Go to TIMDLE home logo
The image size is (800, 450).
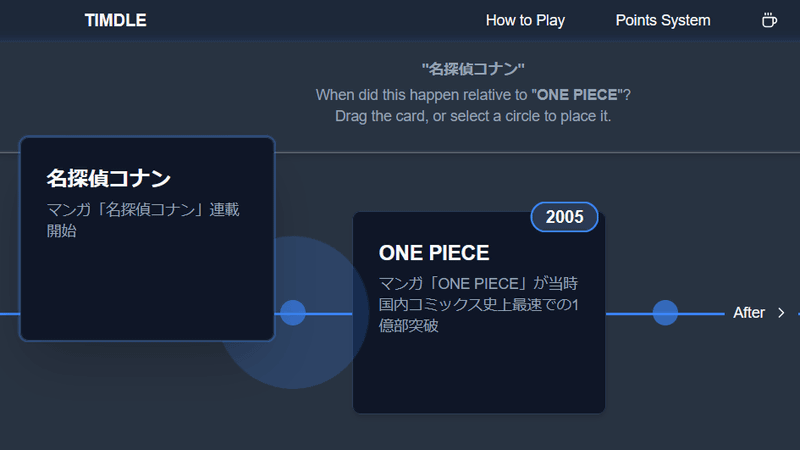click(115, 20)
